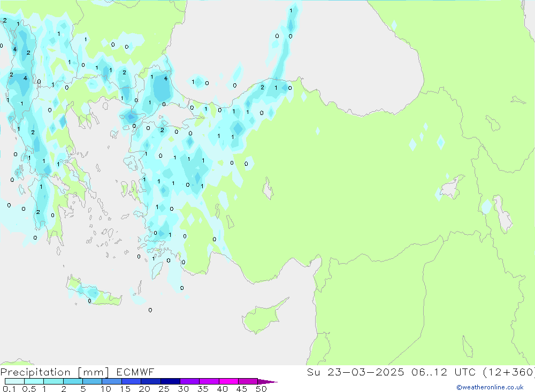Click the '35' legend tick label

point(203,389)
